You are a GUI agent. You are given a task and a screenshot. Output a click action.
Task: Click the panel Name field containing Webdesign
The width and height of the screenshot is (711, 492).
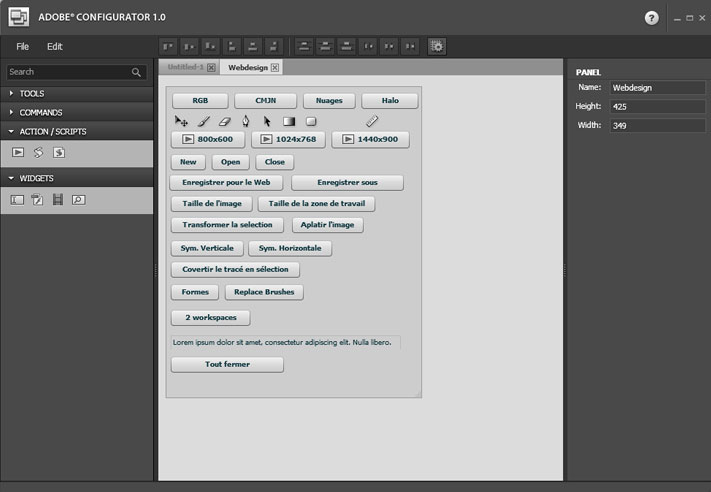[x=657, y=88]
